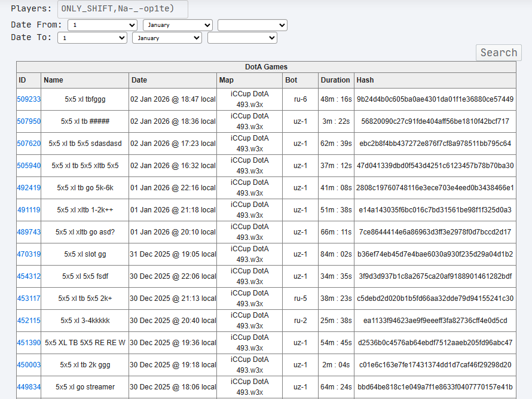
Task: Select game name '5x5 xl tb #####'
Action: [85, 121]
